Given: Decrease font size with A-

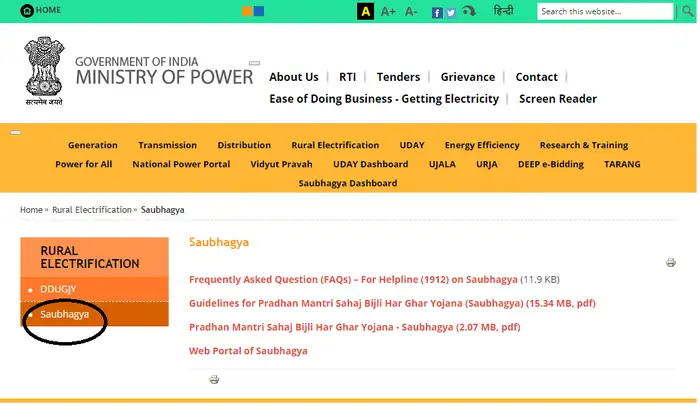Looking at the screenshot, I should click(x=411, y=11).
